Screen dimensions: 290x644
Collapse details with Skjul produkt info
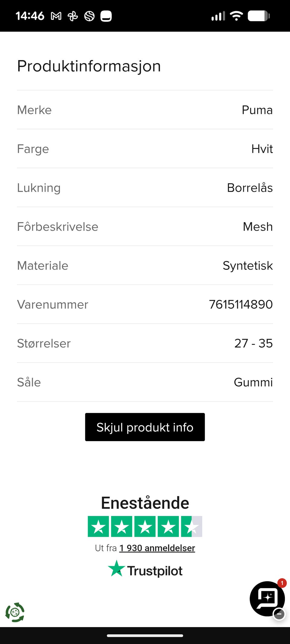point(145,427)
